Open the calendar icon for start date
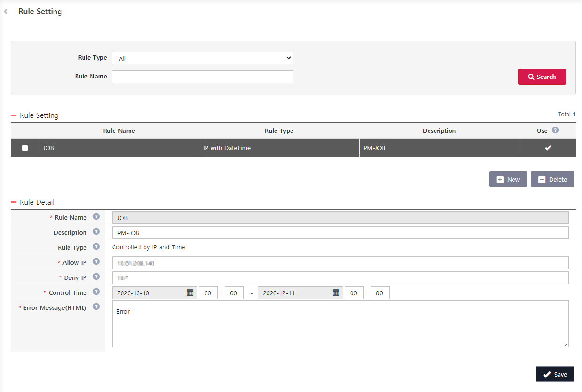Viewport: 582px width, 392px height. pos(190,292)
